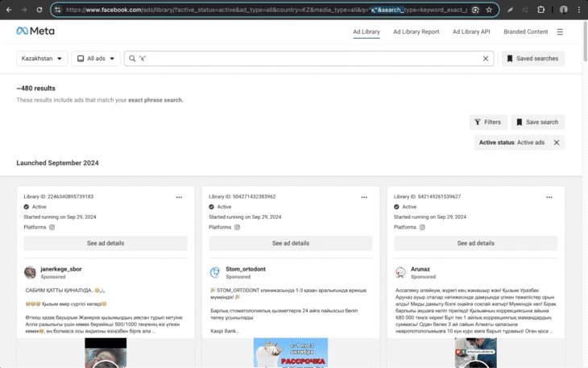The height and width of the screenshot is (368, 588).
Task: Open Stom_ortodont advertiser page link
Action: 246,269
